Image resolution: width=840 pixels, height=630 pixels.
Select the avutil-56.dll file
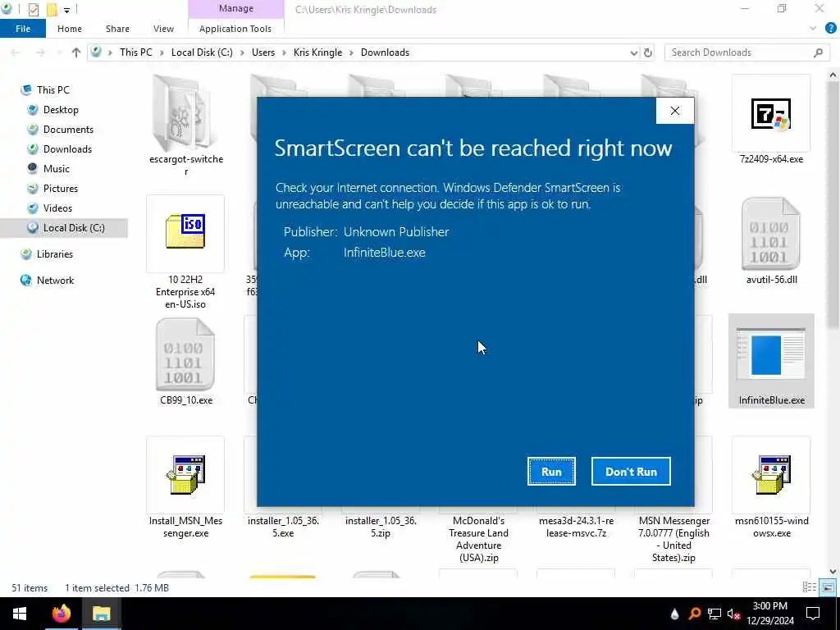(x=771, y=241)
